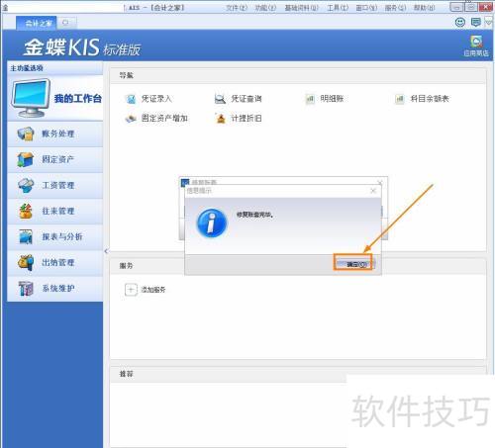495x448 pixels.
Task: Restore the main application window size
Action: (x=471, y=7)
